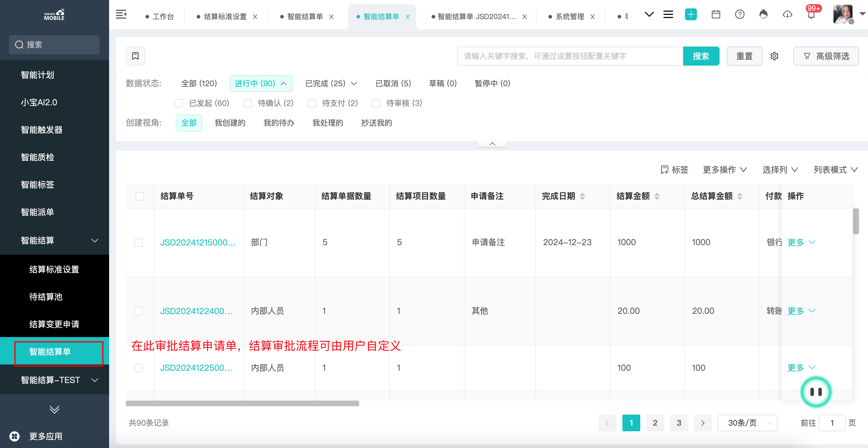This screenshot has height=448, width=868.
Task: Click the bookmark icon beside search
Action: point(135,56)
